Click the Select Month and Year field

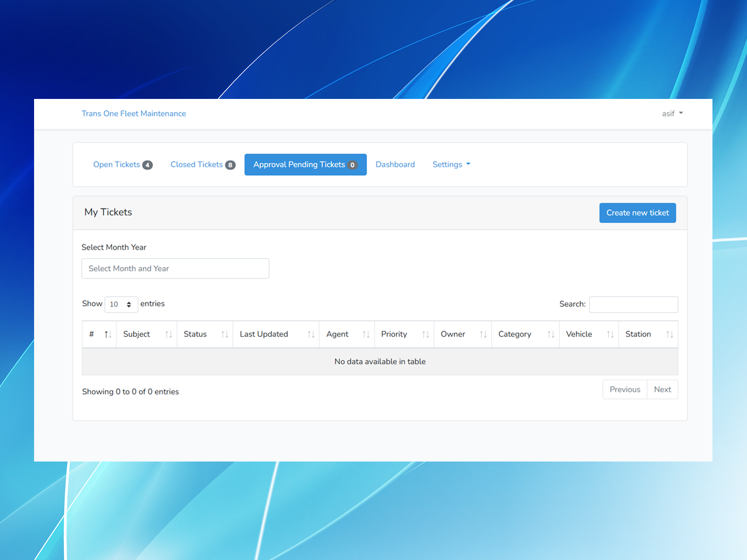tap(176, 268)
